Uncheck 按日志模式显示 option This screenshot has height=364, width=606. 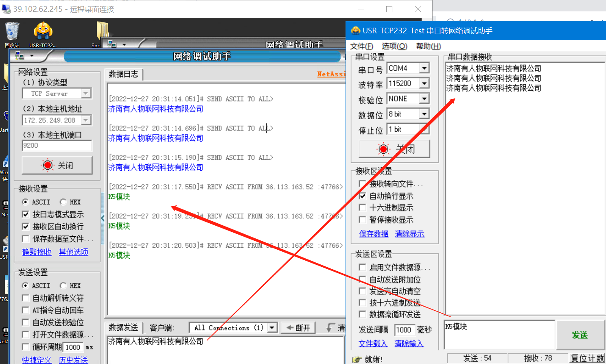(x=26, y=214)
